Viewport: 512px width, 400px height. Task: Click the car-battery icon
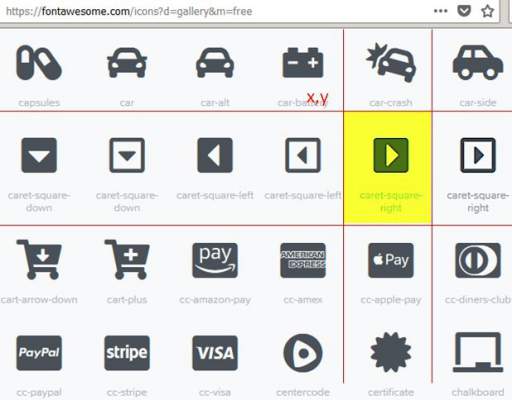(x=303, y=63)
